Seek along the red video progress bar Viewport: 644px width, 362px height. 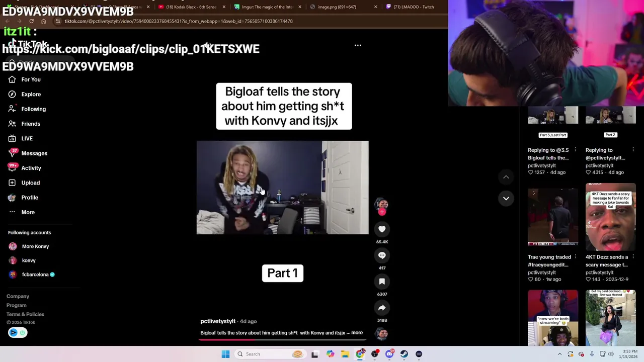pyautogui.click(x=282, y=339)
